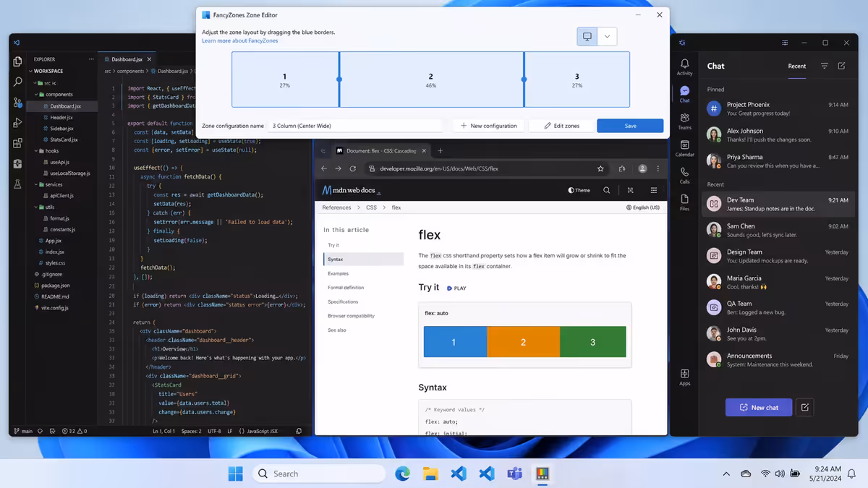Click the divider handle between zones 1 and 2
Screen dimensions: 868x488
pyautogui.click(x=339, y=80)
